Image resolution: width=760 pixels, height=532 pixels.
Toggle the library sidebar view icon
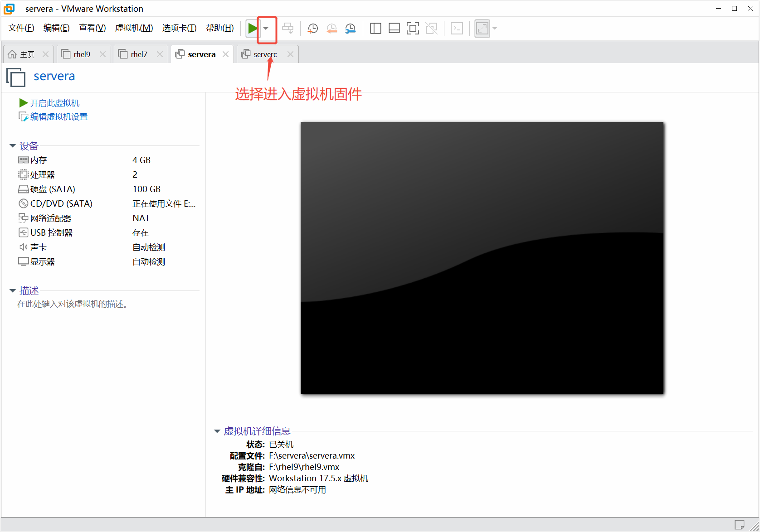pos(375,29)
